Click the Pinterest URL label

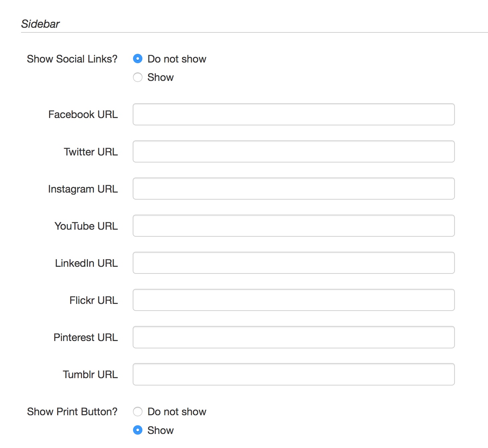tap(86, 337)
